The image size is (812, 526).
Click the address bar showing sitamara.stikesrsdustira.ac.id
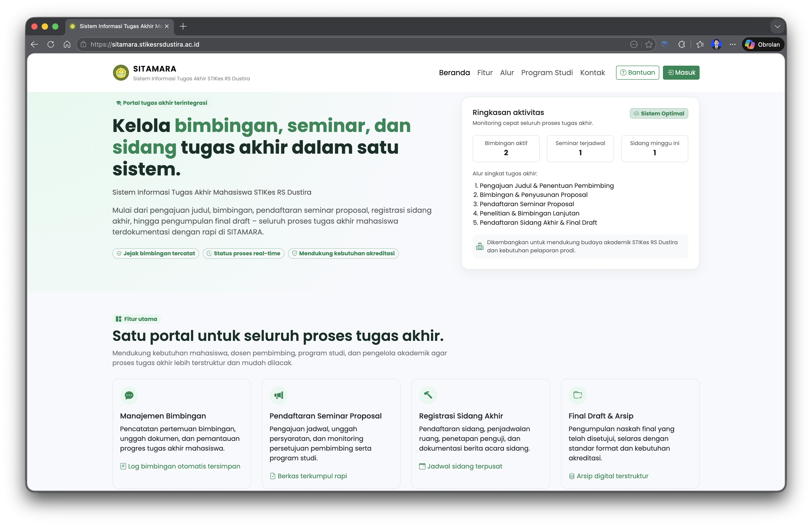[x=145, y=44]
